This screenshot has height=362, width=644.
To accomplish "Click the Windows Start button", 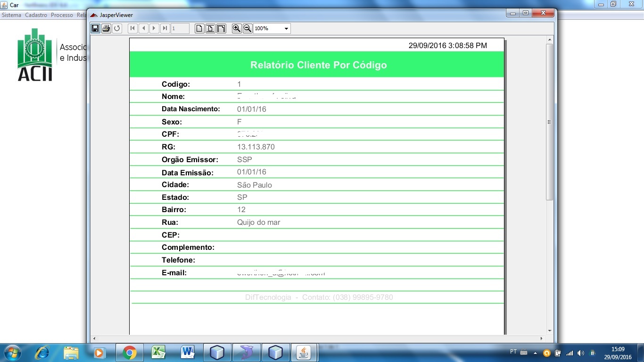I will (12, 353).
